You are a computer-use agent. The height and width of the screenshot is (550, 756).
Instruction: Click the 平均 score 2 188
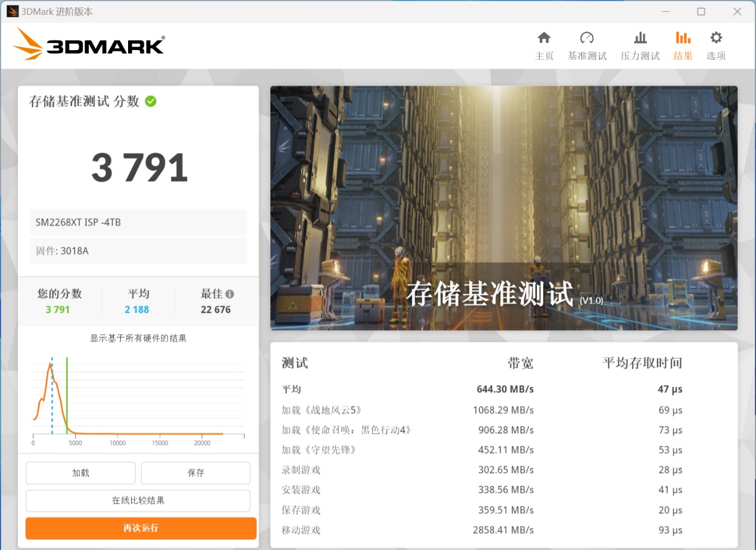pos(137,310)
